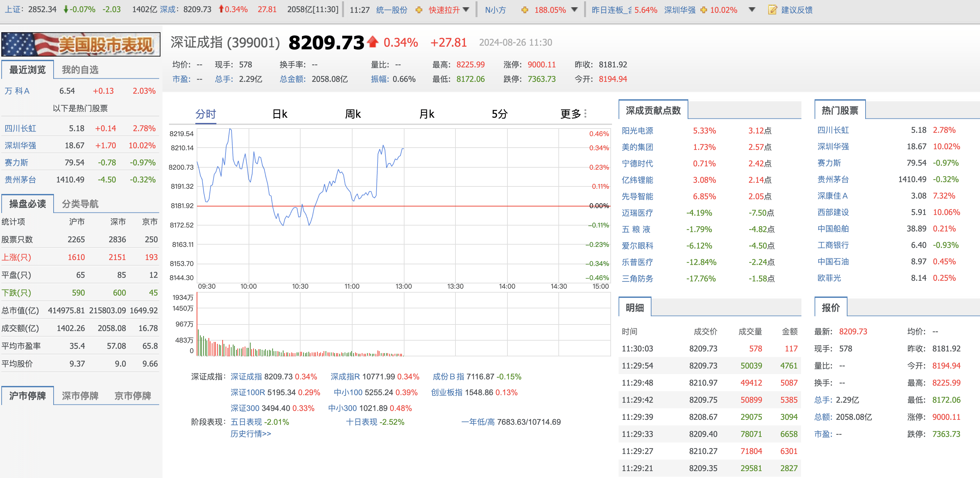Open 阳光电源 in 深成贡献点数 list

click(637, 131)
